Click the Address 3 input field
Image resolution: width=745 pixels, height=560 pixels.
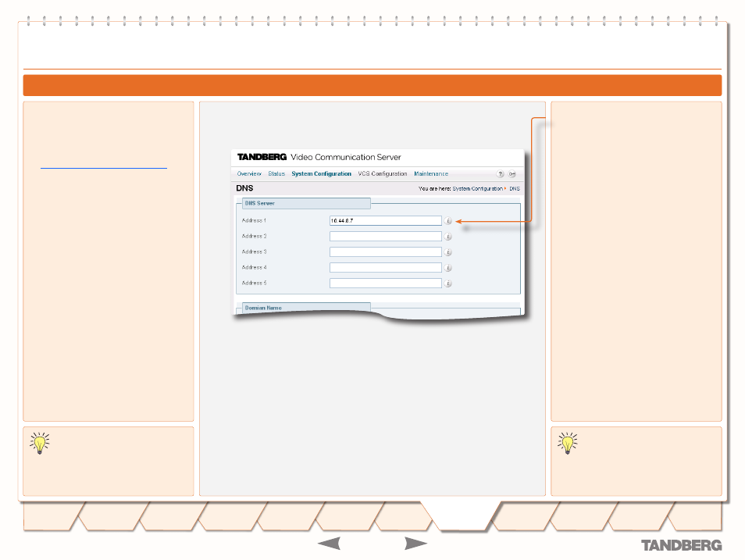click(385, 252)
